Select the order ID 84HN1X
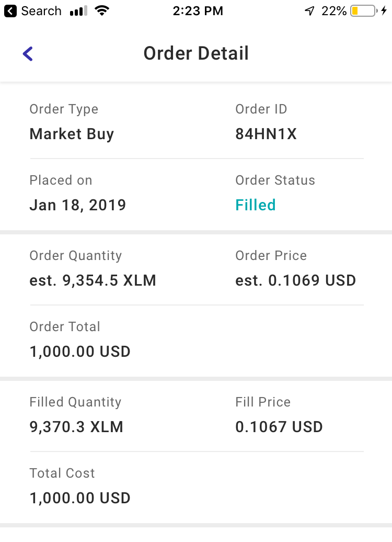Screen dimensions: 392x542 (x=266, y=134)
